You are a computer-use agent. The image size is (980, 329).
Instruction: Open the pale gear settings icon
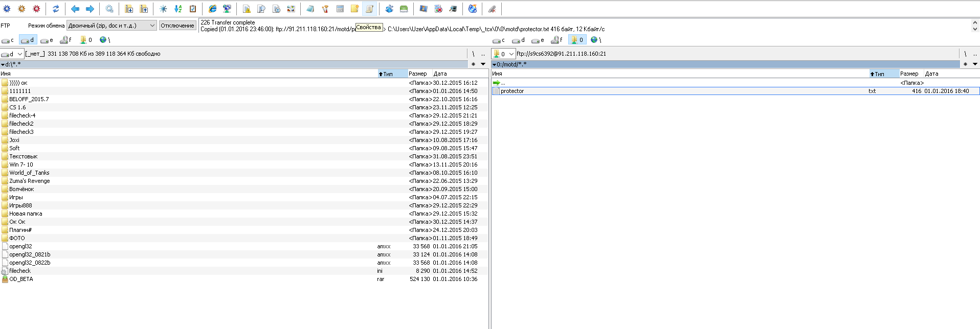click(x=109, y=9)
